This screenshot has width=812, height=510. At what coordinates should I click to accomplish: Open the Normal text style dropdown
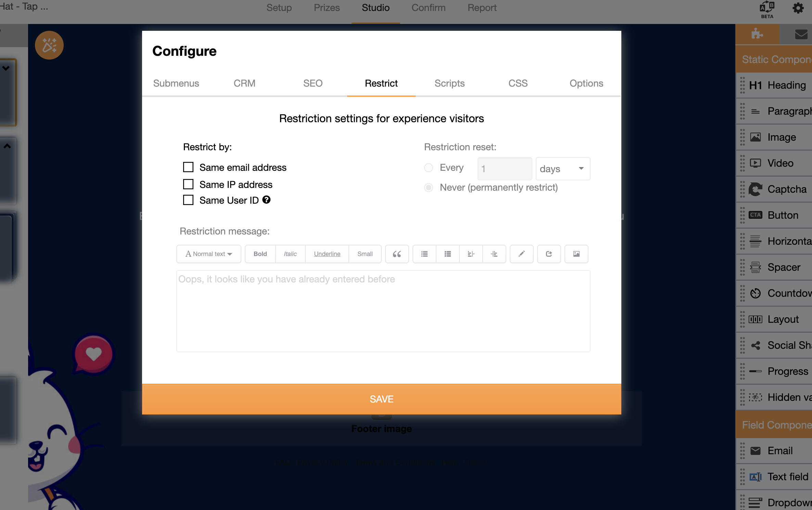tap(209, 254)
